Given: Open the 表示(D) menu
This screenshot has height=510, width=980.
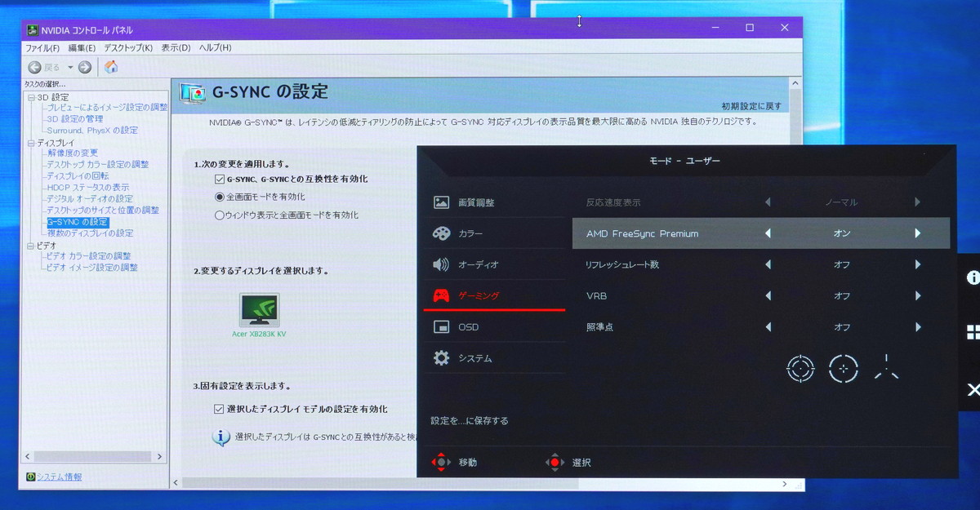Looking at the screenshot, I should (x=176, y=47).
